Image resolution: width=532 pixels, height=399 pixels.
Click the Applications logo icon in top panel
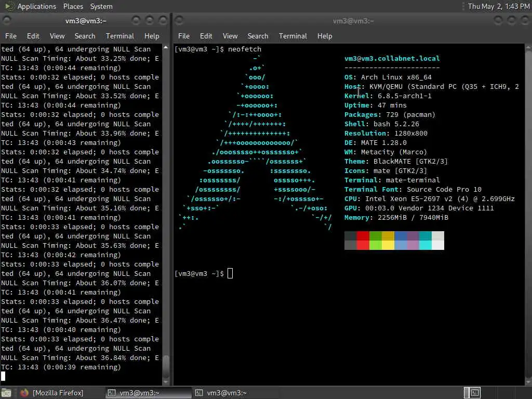9,6
